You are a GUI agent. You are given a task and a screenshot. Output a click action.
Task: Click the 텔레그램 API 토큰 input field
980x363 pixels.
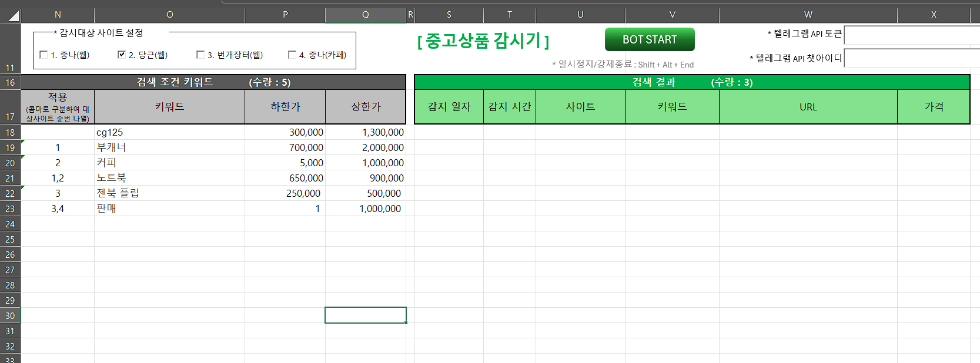click(911, 35)
